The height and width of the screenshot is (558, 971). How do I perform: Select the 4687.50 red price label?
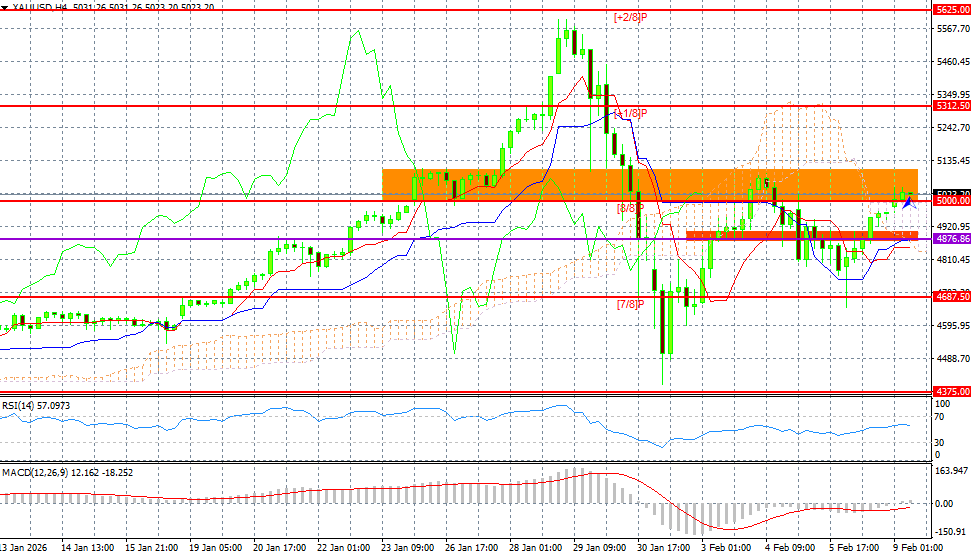tap(951, 297)
